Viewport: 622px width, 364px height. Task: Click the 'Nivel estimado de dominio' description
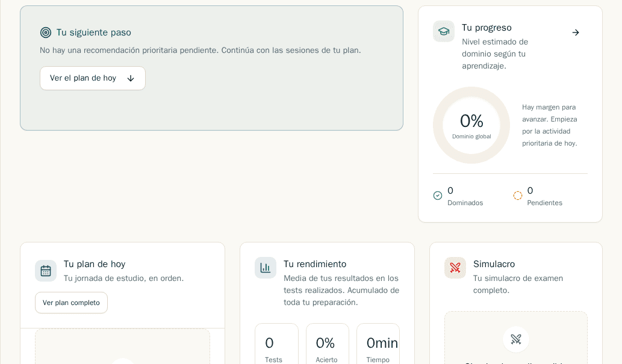click(495, 54)
